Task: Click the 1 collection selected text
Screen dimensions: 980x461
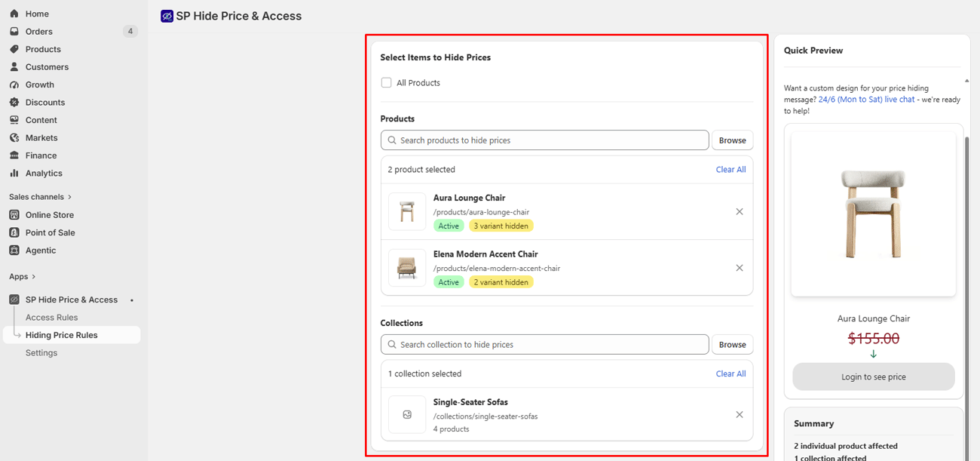Action: [x=424, y=374]
